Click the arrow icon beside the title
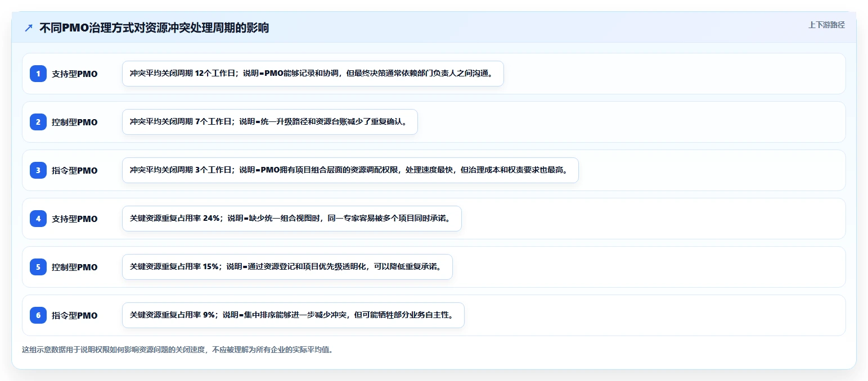The width and height of the screenshot is (868, 381). coord(29,28)
